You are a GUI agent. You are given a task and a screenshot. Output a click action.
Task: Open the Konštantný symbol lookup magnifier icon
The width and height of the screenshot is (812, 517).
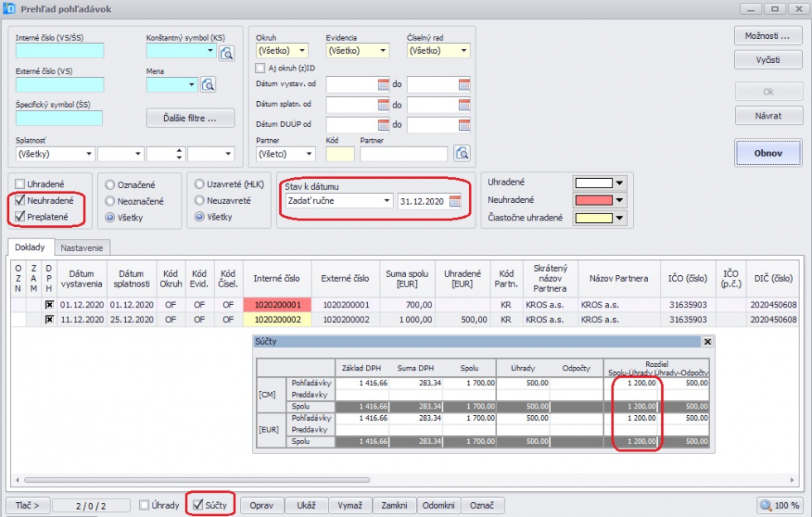tap(226, 53)
